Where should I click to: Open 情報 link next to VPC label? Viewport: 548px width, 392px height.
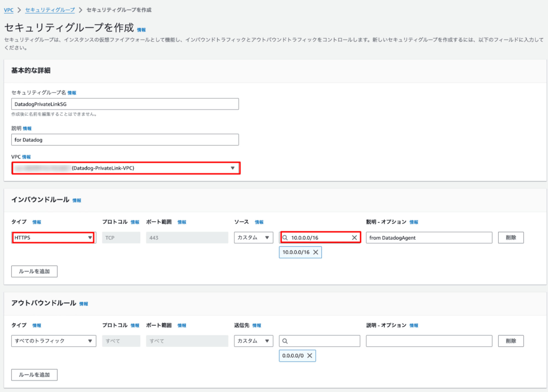click(x=26, y=157)
